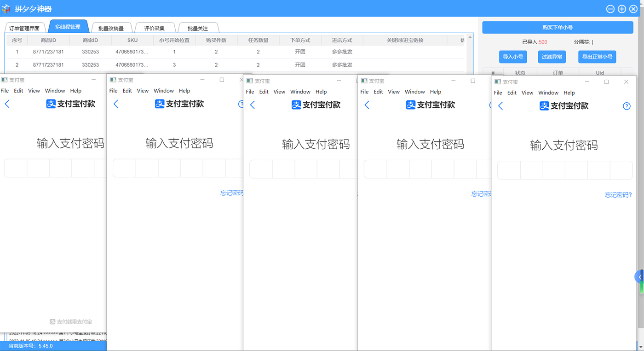Click first password digit box, third Alipay window

[x=261, y=170]
